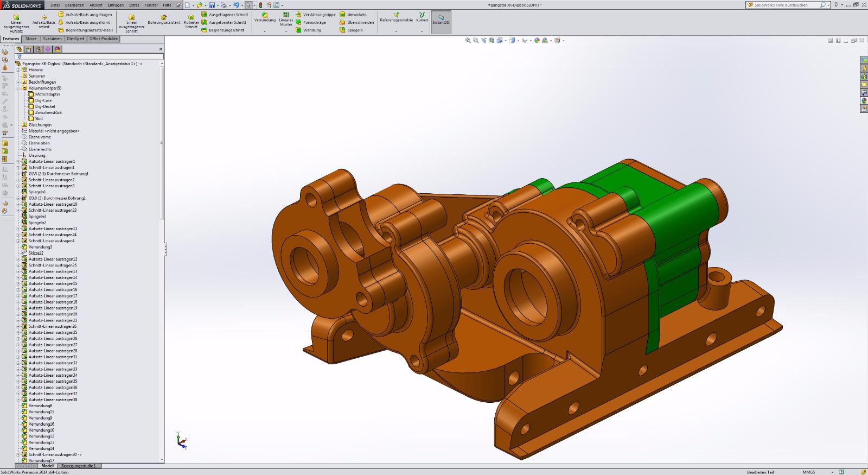Select the Verrundung fillet tool
Screen dimensions: 868x475
point(265,17)
